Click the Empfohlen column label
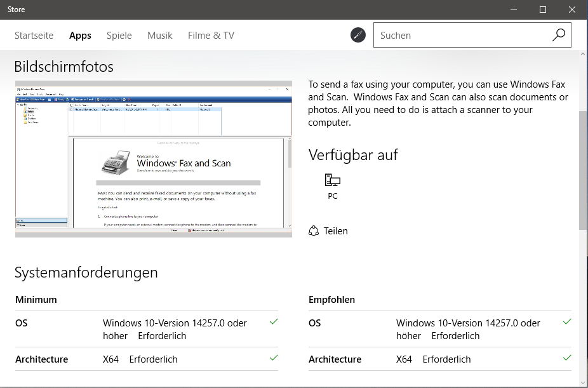This screenshot has width=588, height=388. tap(331, 300)
